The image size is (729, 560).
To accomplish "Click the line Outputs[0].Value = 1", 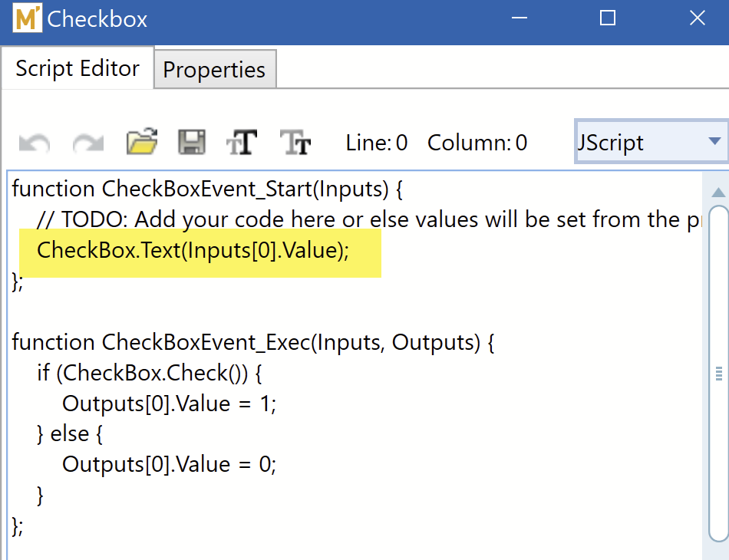I will click(x=169, y=404).
